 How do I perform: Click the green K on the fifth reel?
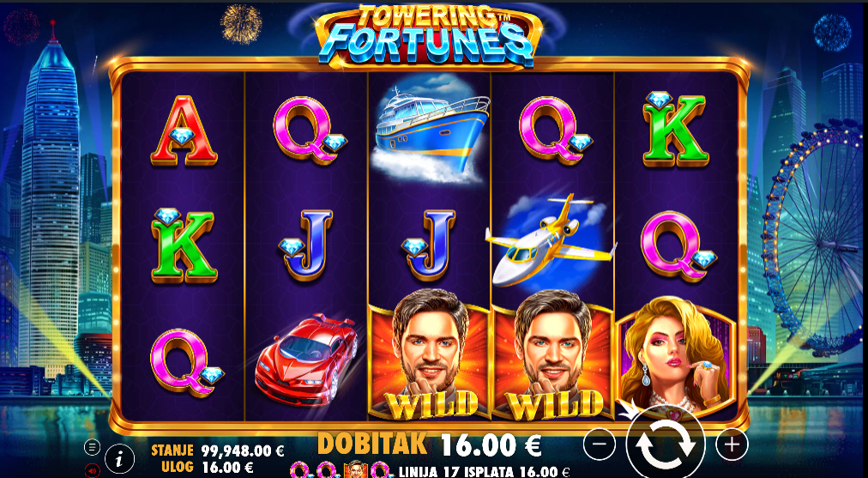675,129
